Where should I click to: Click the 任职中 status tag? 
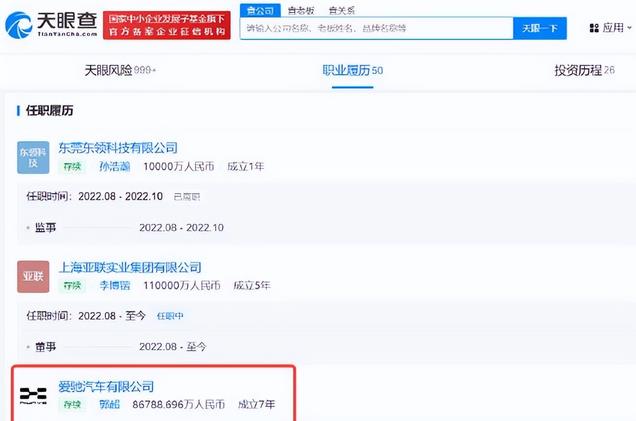(x=170, y=316)
